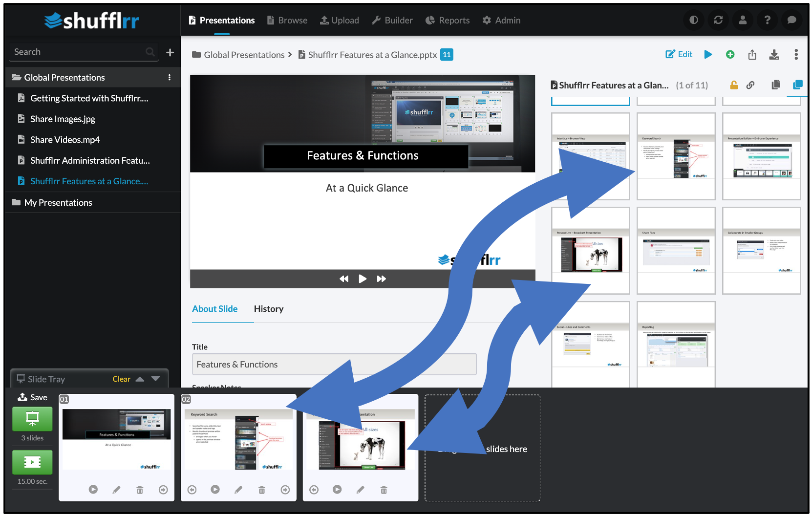Download the presentation file
The image size is (812, 517).
pyautogui.click(x=774, y=54)
